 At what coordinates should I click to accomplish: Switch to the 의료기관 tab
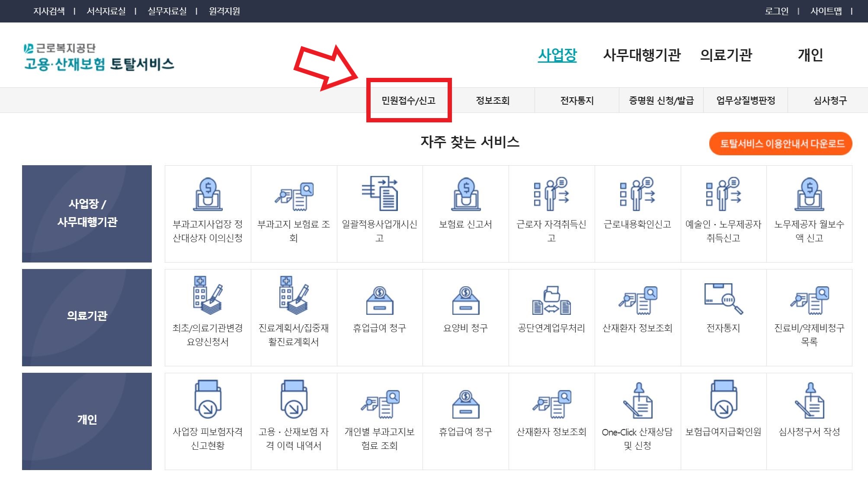tap(727, 55)
